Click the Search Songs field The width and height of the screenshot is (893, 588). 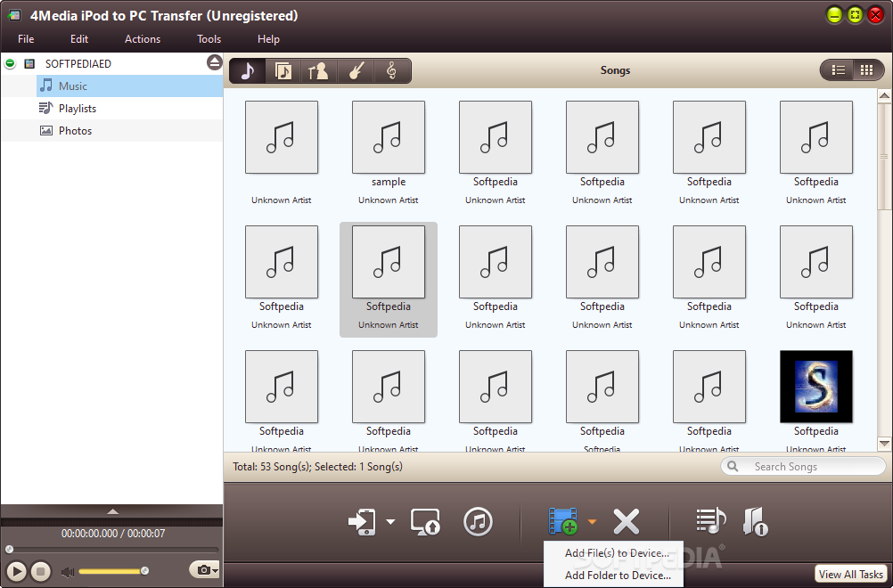(803, 466)
